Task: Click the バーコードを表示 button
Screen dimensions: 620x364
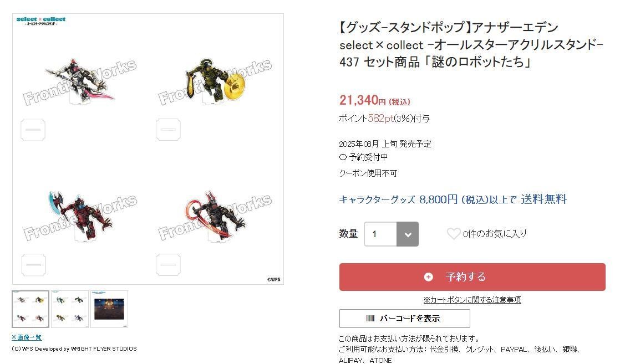Action: (404, 319)
